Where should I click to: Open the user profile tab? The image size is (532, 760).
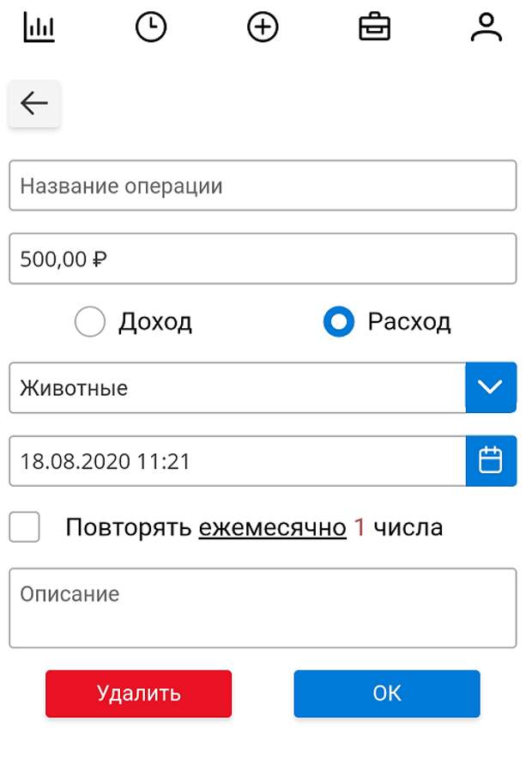486,27
